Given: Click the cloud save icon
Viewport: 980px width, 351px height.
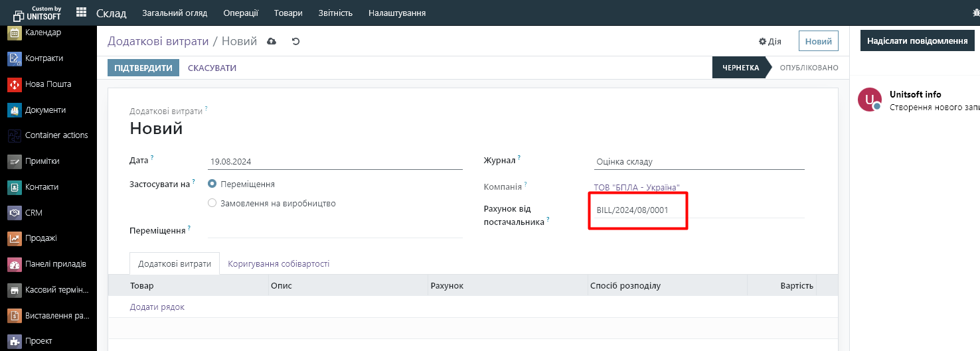Looking at the screenshot, I should 271,41.
